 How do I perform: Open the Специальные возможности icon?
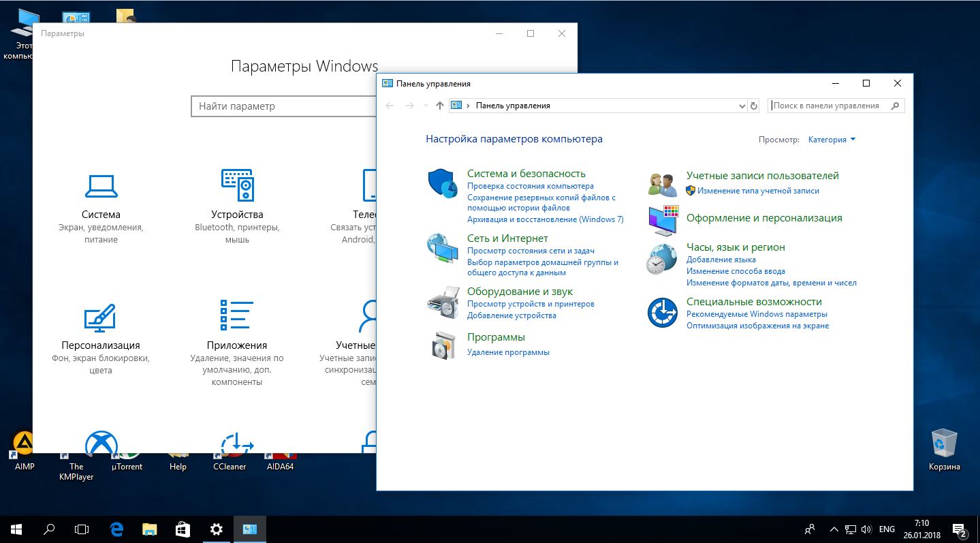662,313
